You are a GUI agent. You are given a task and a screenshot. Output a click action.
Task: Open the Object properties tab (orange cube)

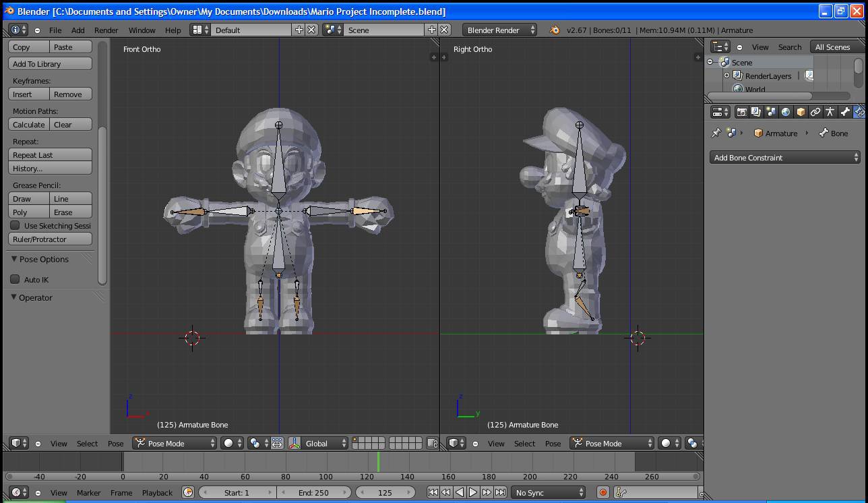pyautogui.click(x=801, y=112)
